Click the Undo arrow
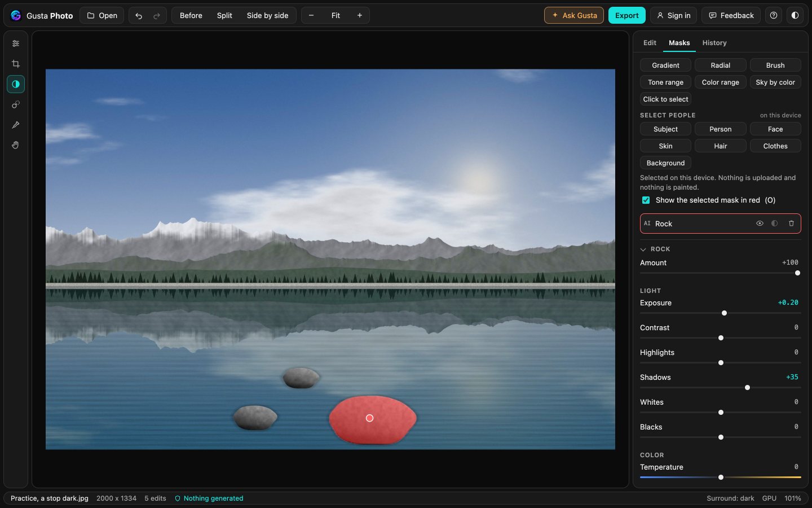812x508 pixels. 139,16
